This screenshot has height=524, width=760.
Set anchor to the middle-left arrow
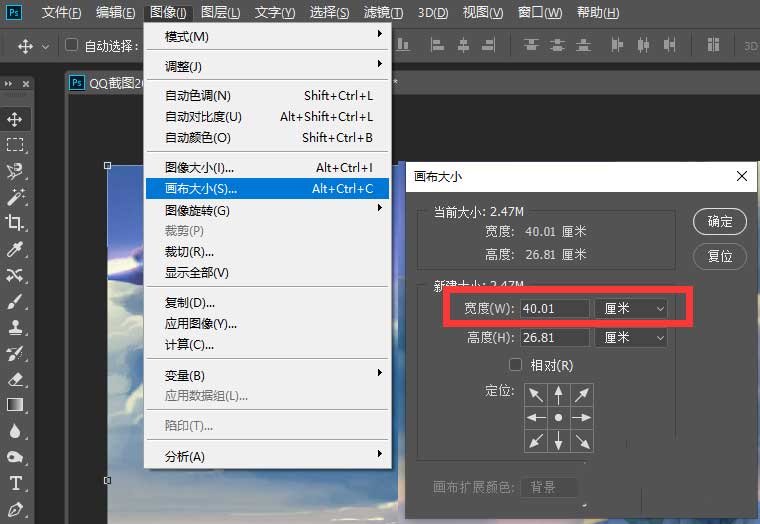coord(536,417)
